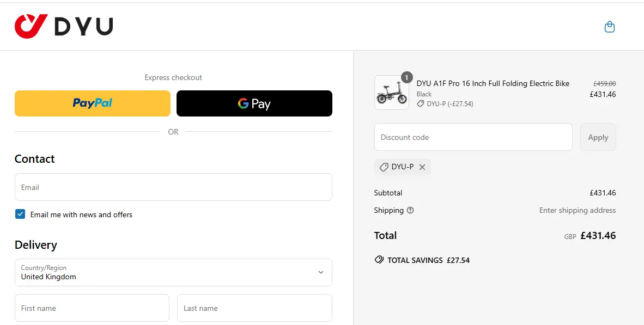Click the Email input field
644x325 pixels.
click(x=173, y=187)
